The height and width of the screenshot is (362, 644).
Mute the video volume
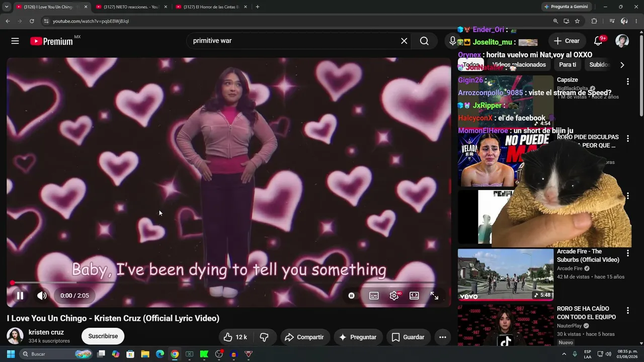[42, 296]
